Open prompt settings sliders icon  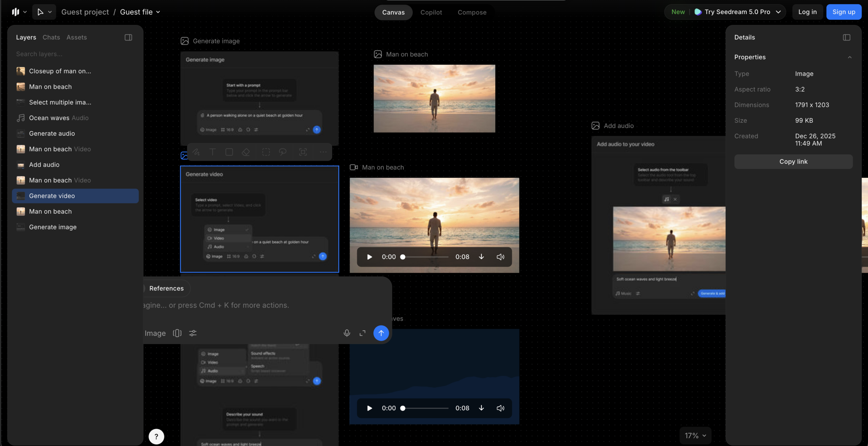[193, 333]
